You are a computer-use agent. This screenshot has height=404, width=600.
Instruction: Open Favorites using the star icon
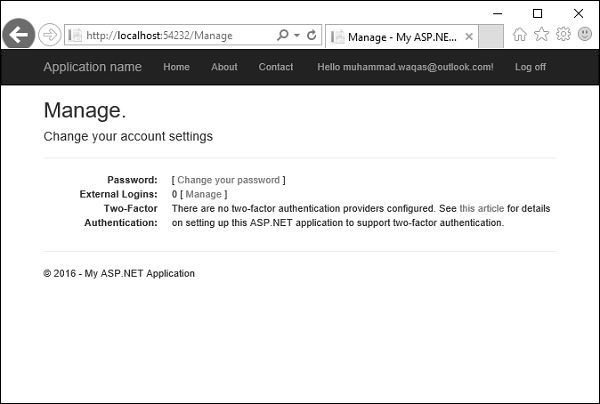pyautogui.click(x=541, y=34)
